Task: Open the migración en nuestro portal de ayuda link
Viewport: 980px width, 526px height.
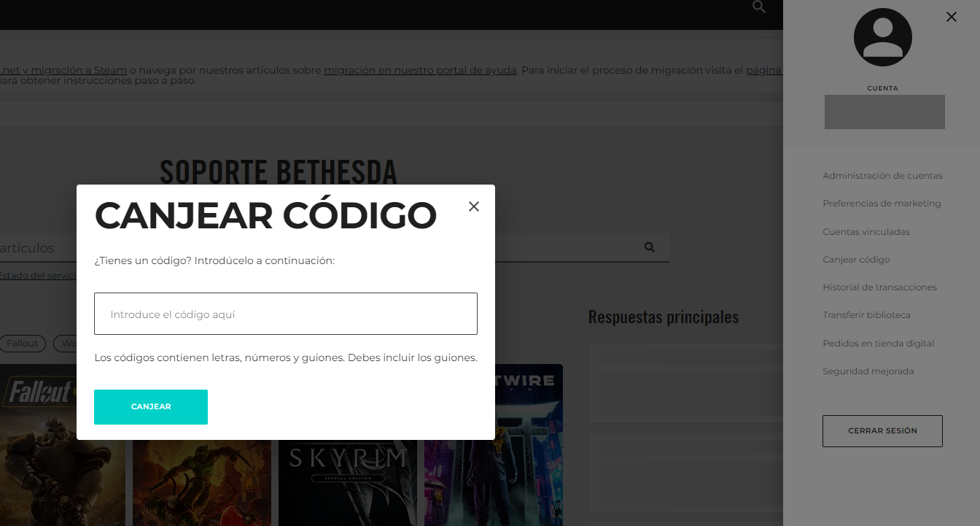Action: pos(419,70)
